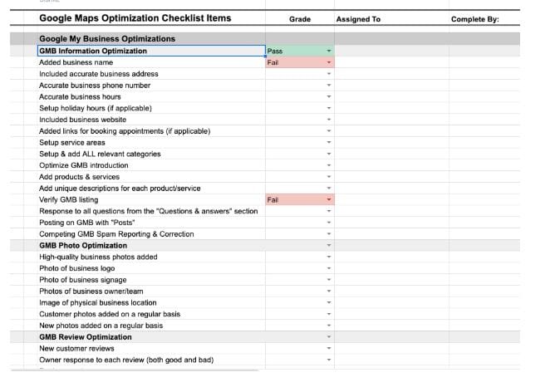
Task: Open Grade dropdown for High-quality business photos added
Action: tap(329, 257)
